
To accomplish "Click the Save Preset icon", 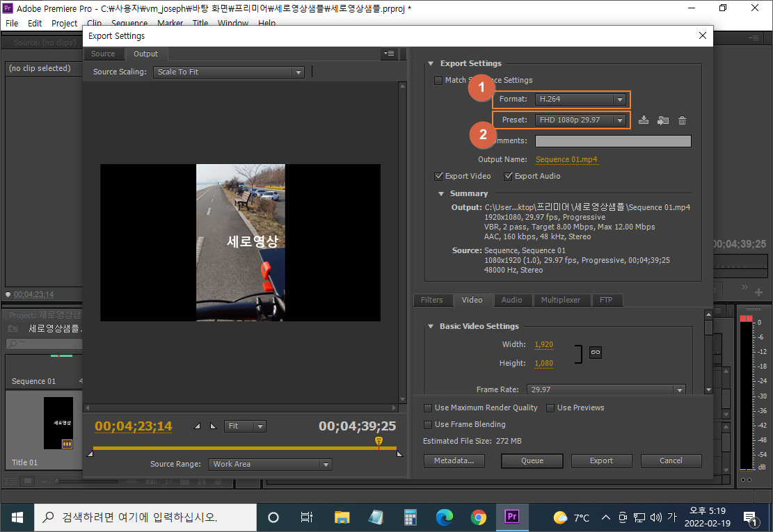I will [644, 120].
